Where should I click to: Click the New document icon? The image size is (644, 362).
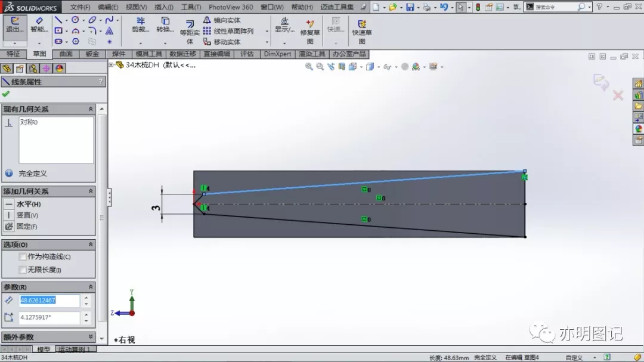point(376,7)
